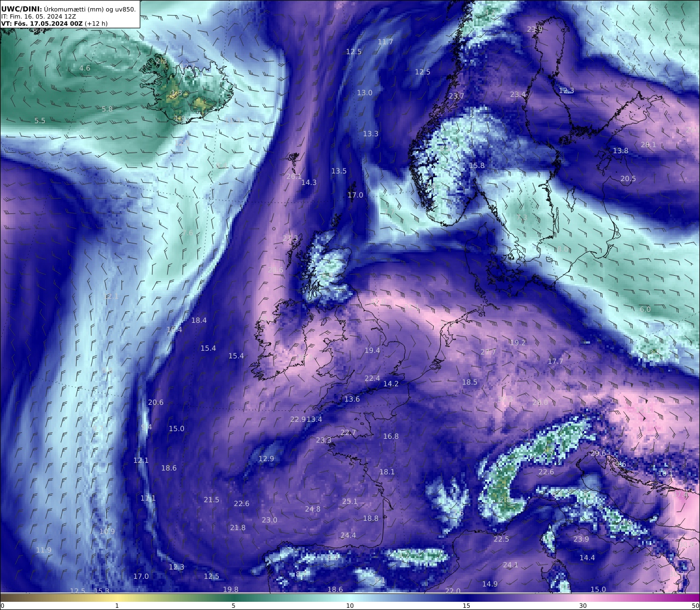The width and height of the screenshot is (700, 610).
Task: Click the 19.8 value at the bottom
Action: (x=231, y=590)
